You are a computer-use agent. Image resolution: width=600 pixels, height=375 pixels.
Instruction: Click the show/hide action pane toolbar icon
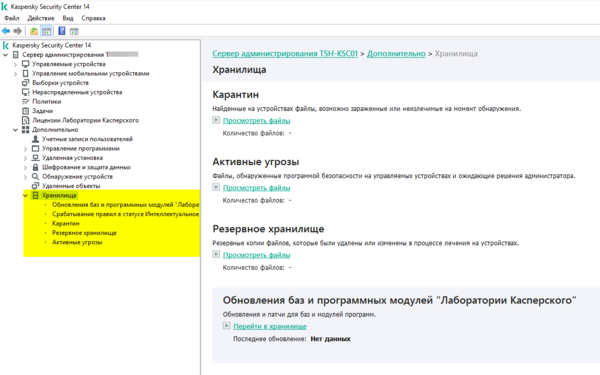point(74,31)
